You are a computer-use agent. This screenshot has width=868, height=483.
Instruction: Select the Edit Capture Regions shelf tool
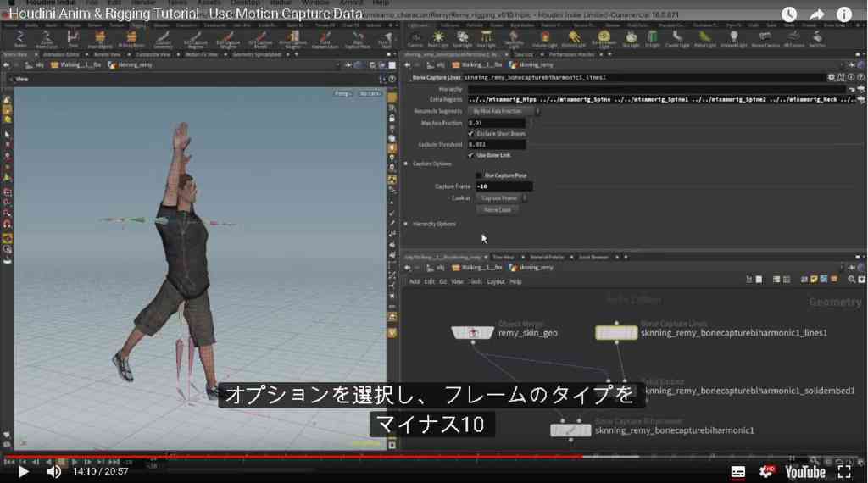[196, 39]
